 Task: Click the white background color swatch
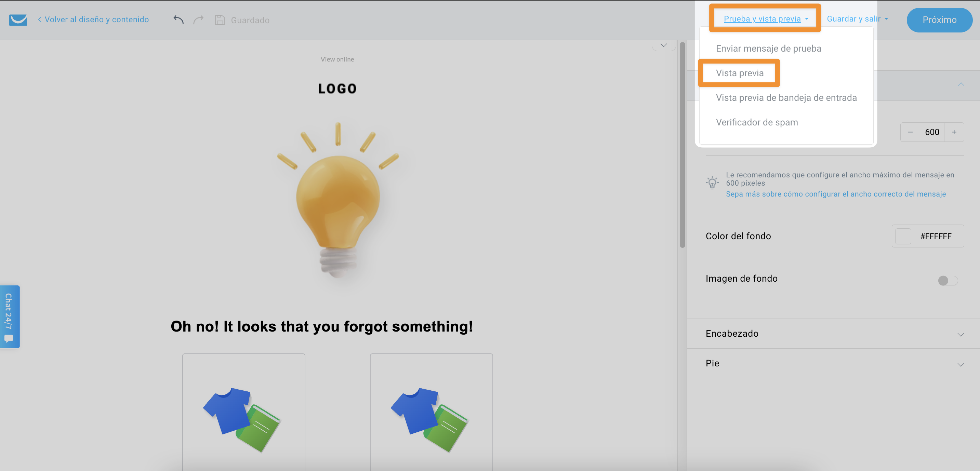click(903, 236)
